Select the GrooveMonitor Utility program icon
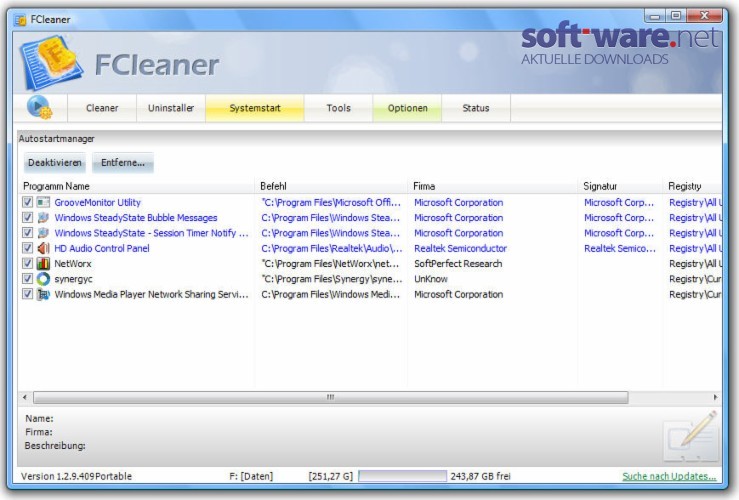 (43, 202)
